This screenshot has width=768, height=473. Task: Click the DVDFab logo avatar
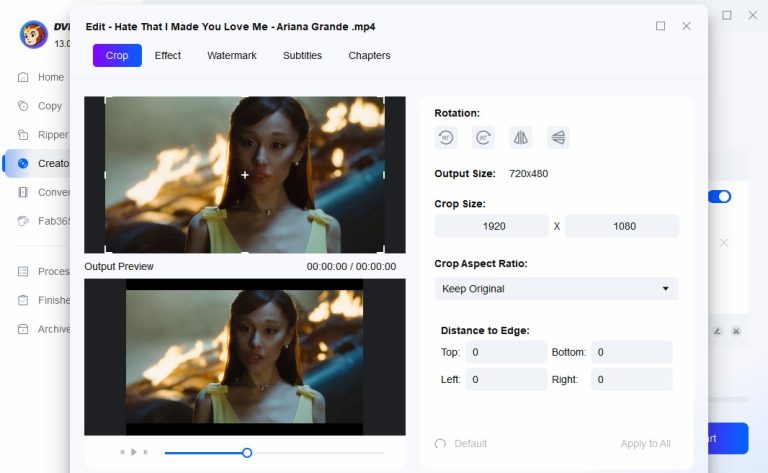tap(33, 34)
